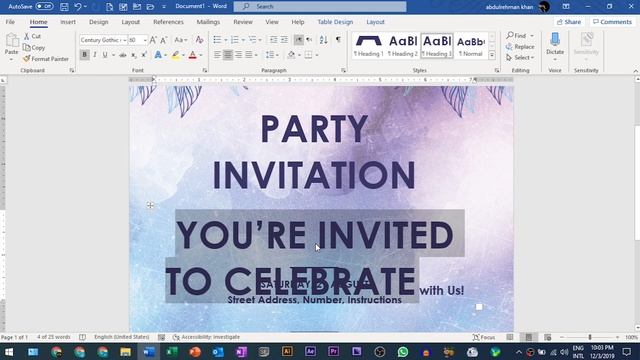
Task: Expand the Styles gallery
Action: pos(492,55)
